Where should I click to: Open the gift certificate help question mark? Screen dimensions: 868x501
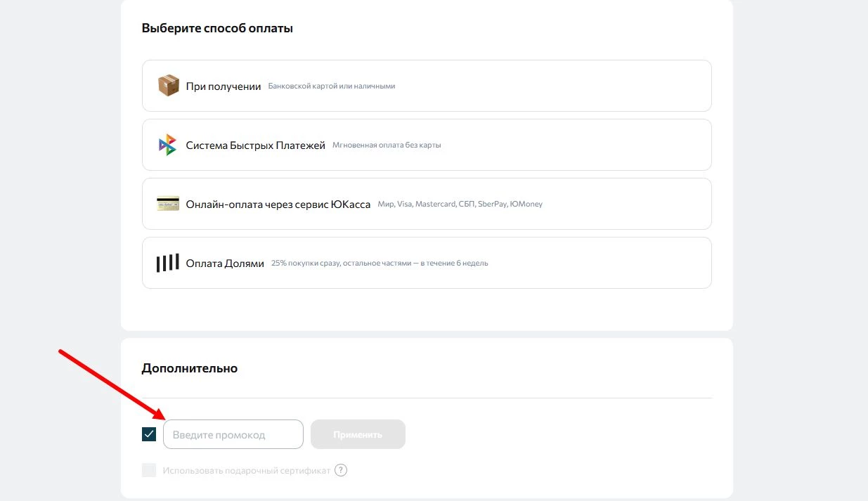341,470
